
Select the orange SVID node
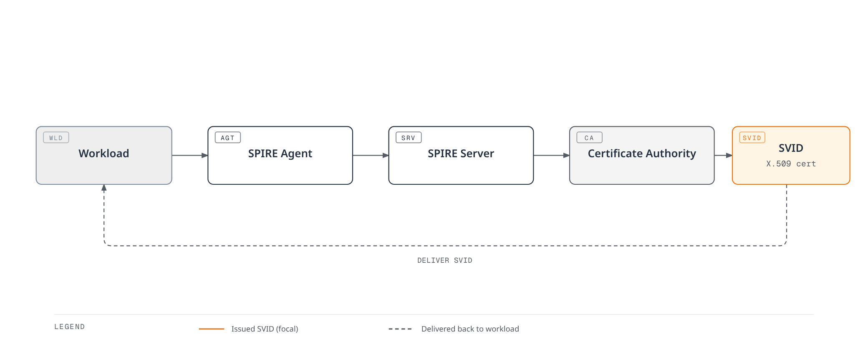click(x=791, y=155)
